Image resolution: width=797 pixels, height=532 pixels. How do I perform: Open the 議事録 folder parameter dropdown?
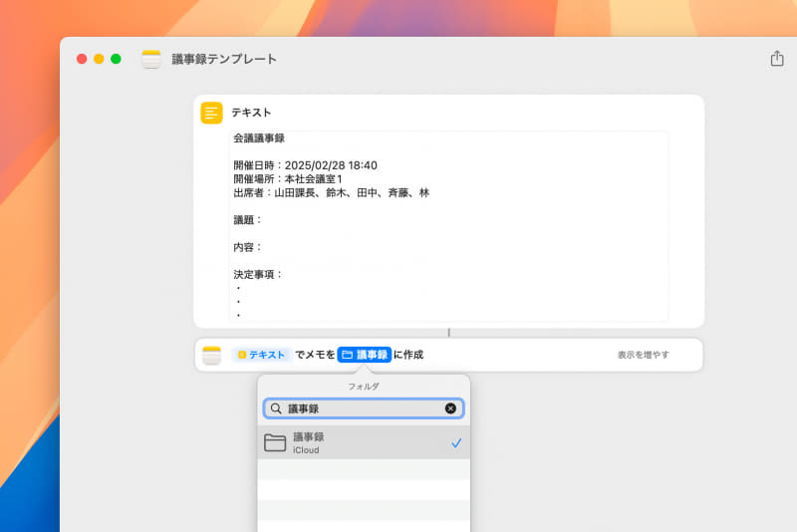click(x=364, y=355)
